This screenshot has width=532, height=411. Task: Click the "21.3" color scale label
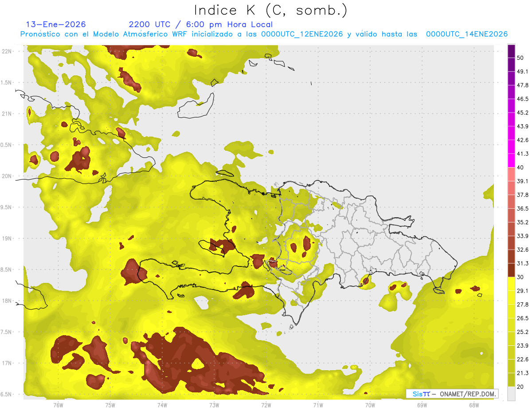tap(523, 373)
